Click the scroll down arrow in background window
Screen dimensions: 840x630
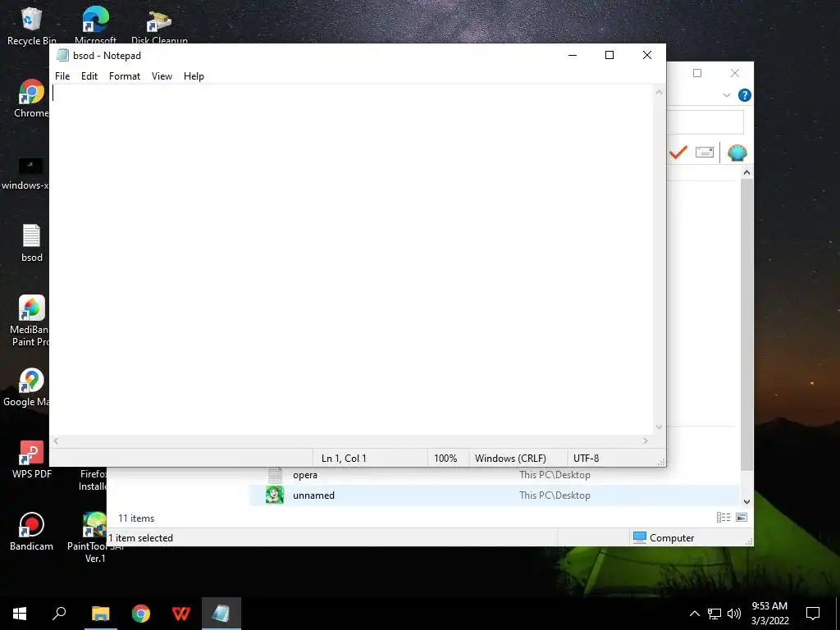click(x=746, y=501)
